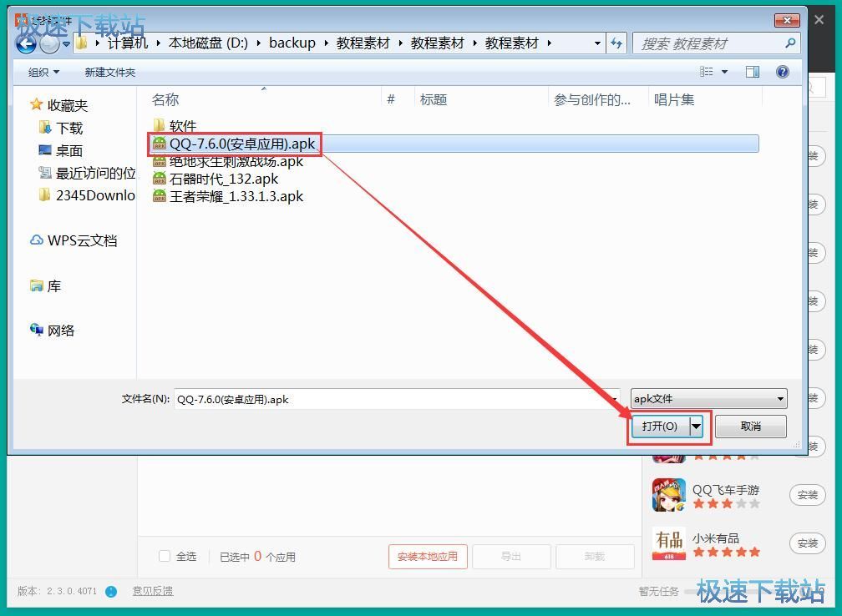Toggle the preview pane icon
This screenshot has height=616, width=842.
(753, 72)
